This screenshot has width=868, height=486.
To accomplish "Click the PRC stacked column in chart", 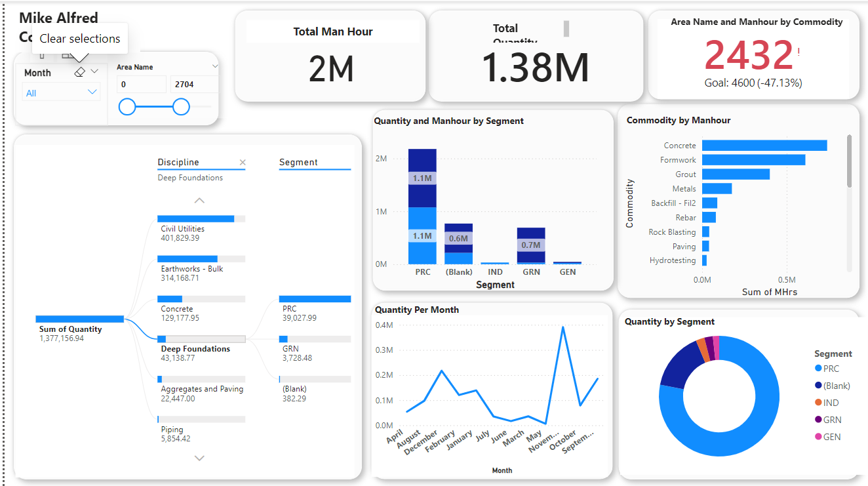I will pos(422,206).
